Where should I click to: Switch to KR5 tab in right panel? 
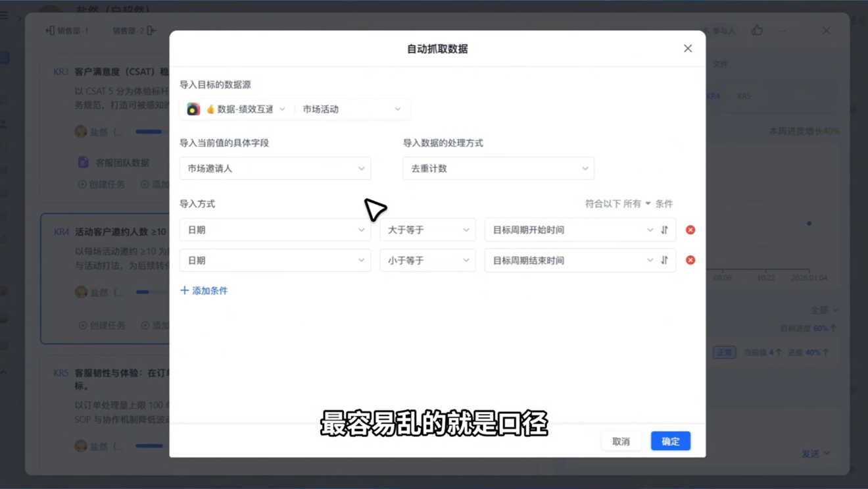point(744,96)
